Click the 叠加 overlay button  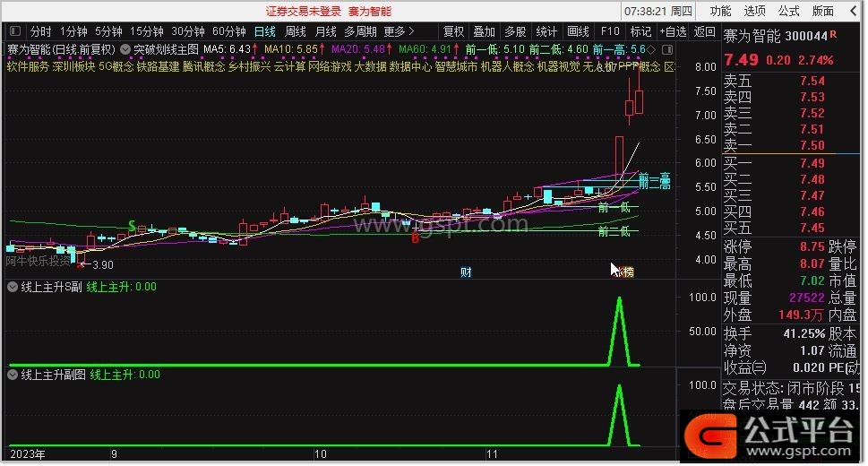point(485,31)
